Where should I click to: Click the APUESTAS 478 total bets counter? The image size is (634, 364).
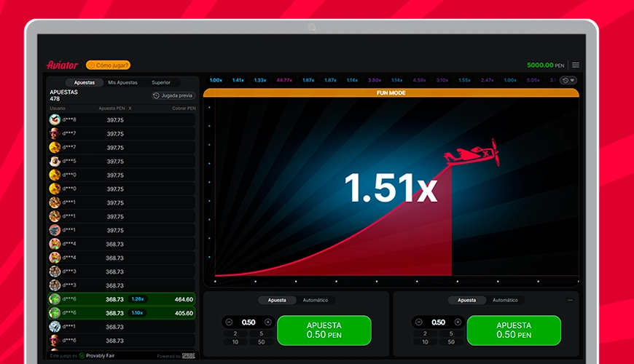(63, 95)
